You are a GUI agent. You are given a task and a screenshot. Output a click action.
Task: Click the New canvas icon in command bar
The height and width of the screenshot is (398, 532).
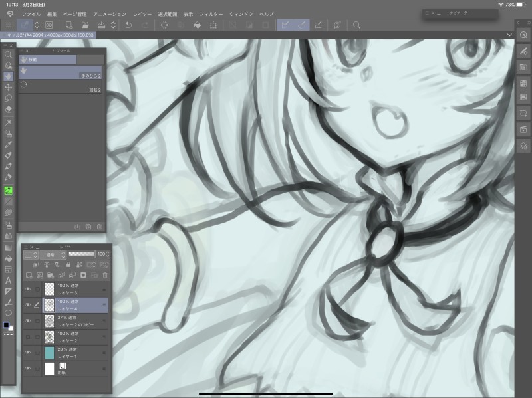point(69,25)
